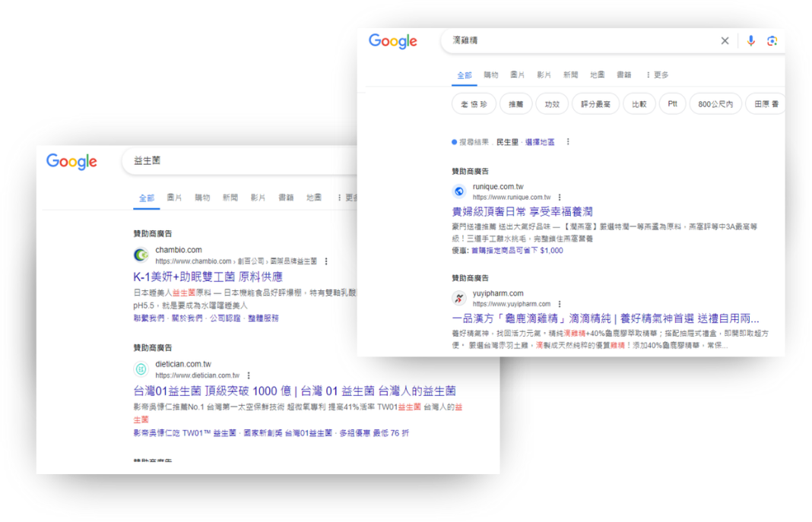Click 老協珍 filter chip
The image size is (812, 522).
point(474,104)
